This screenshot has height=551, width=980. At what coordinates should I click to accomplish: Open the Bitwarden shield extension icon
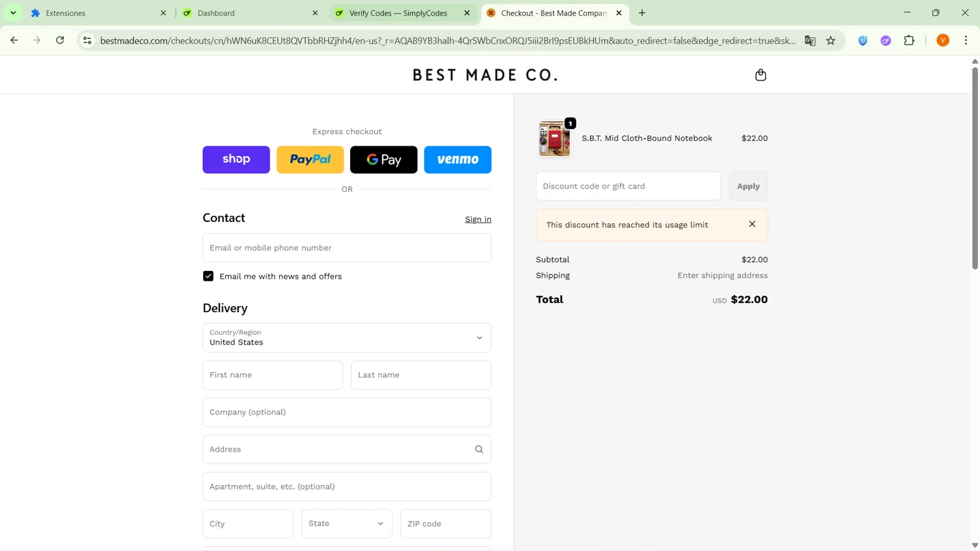863,40
